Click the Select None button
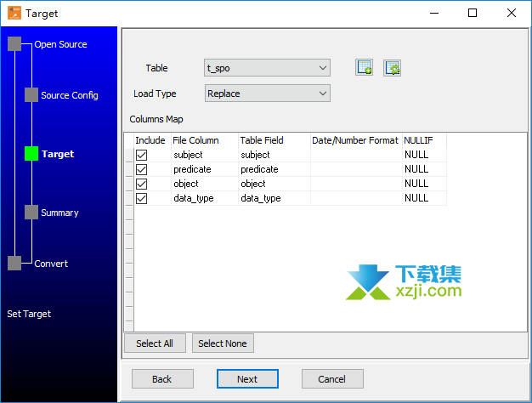This screenshot has height=403, width=532. pyautogui.click(x=223, y=343)
